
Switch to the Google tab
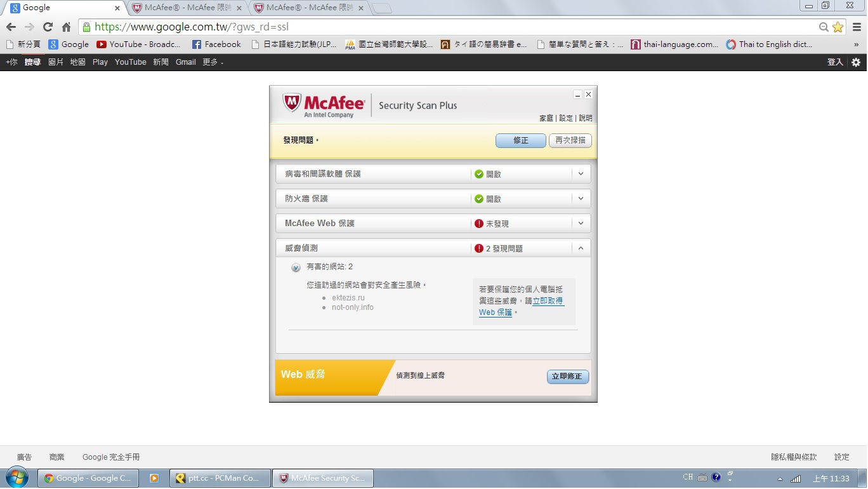click(x=65, y=8)
